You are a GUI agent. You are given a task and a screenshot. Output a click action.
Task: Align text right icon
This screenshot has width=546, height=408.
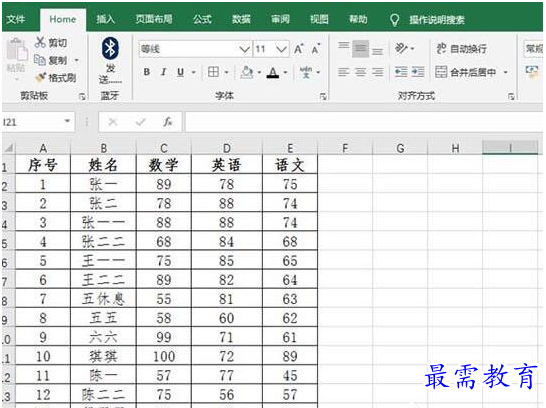tap(377, 72)
